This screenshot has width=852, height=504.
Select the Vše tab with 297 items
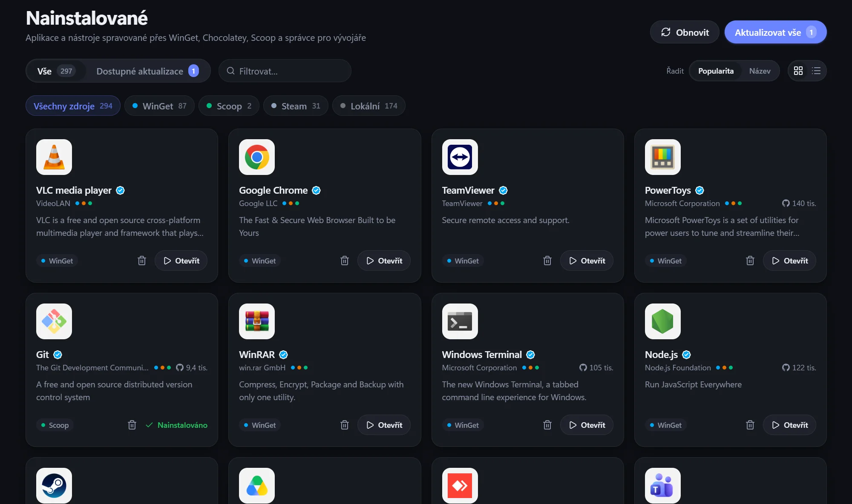[x=56, y=71]
